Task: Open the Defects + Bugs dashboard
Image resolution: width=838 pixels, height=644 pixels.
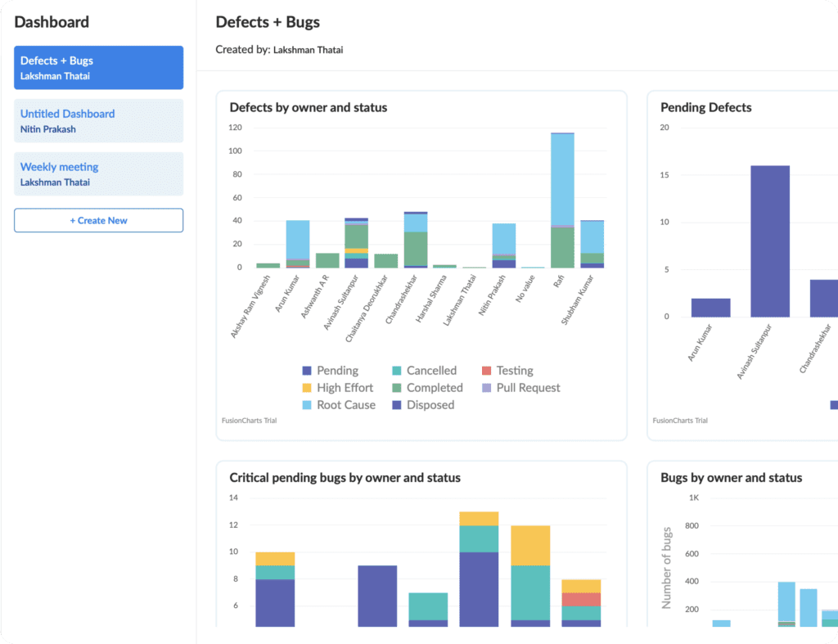Action: [x=99, y=67]
